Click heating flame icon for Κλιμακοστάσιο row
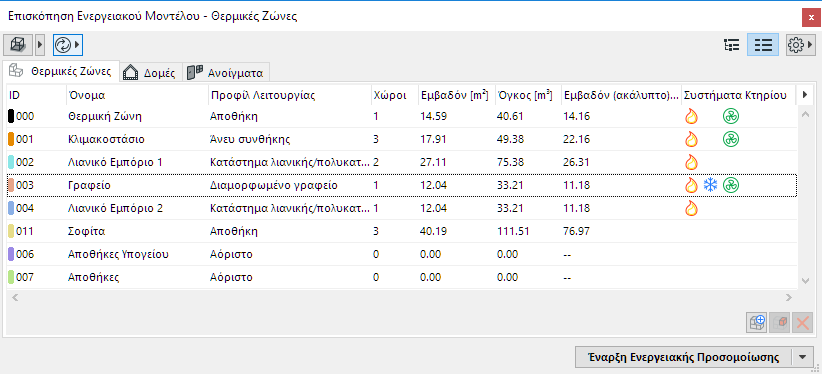The width and height of the screenshot is (822, 374). (691, 139)
